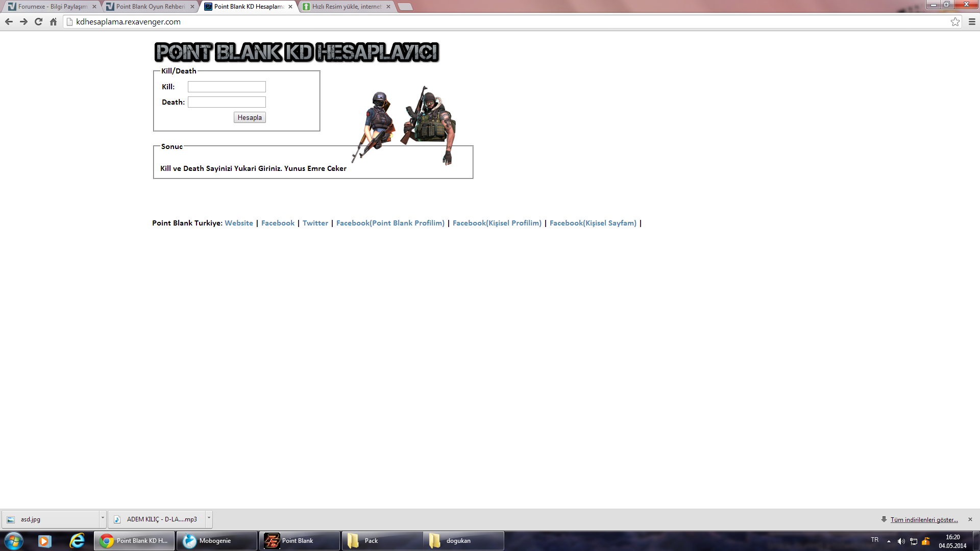
Task: Click the orange system tray icon beside the clock
Action: (x=926, y=541)
